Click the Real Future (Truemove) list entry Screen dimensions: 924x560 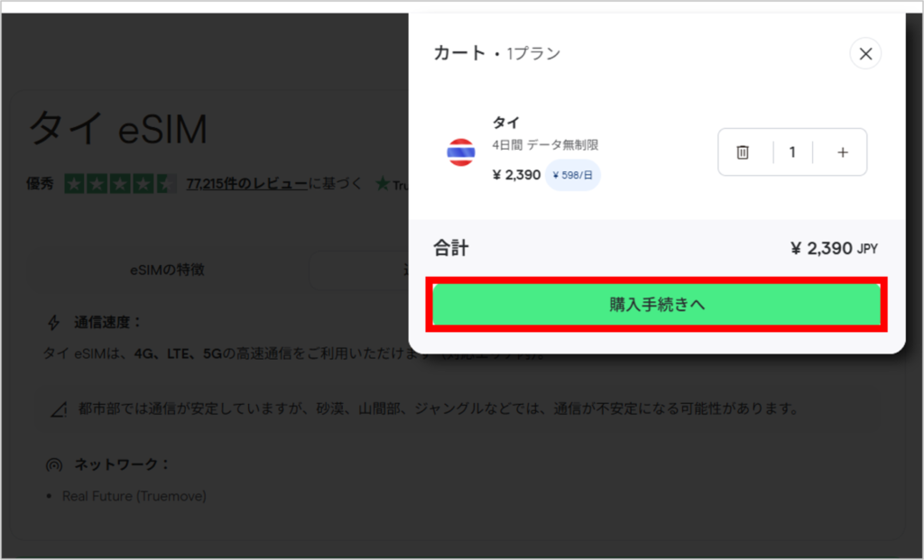point(135,496)
